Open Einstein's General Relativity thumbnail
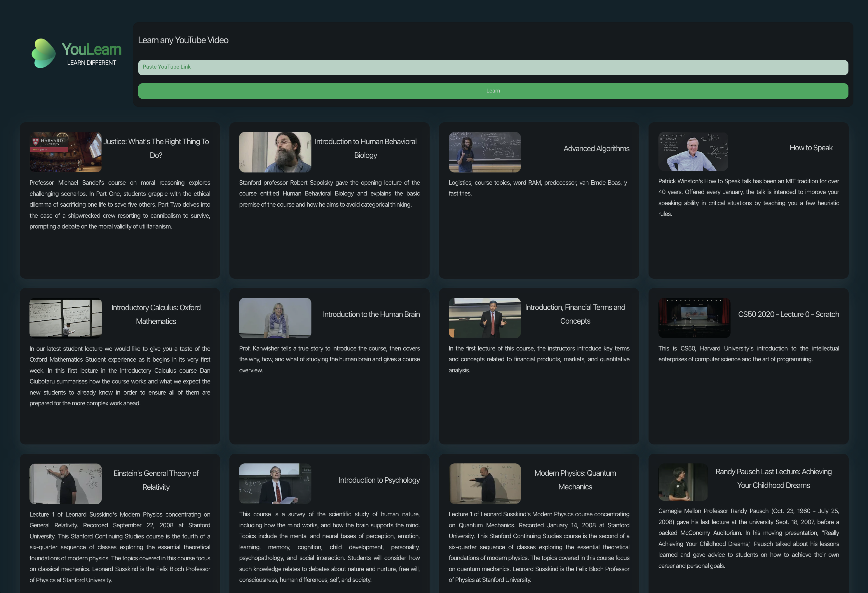The image size is (868, 593). tap(65, 484)
